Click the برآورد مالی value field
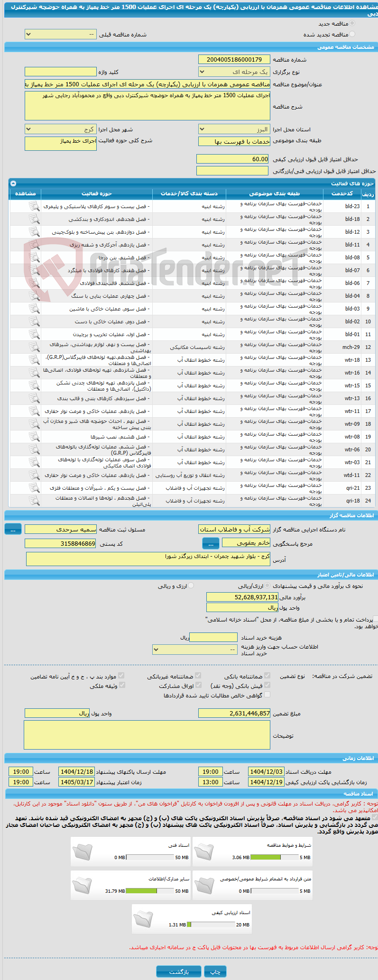Viewport: 378px width, 980px height. [x=242, y=597]
